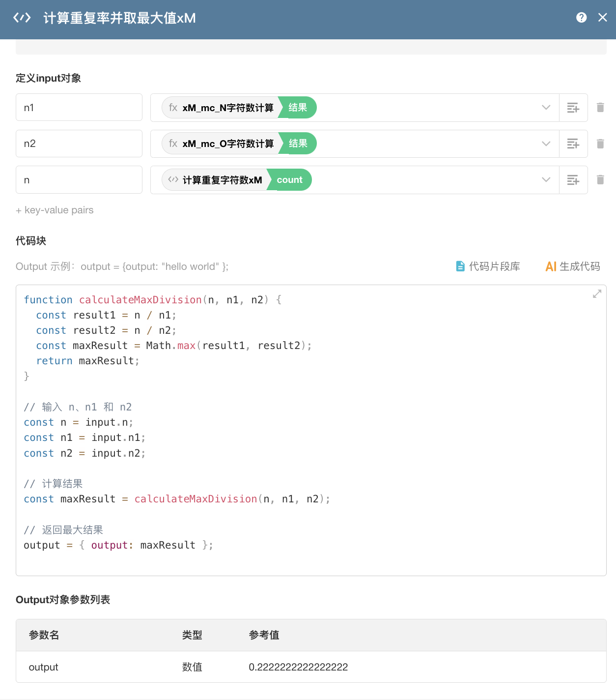Open the n value dropdown chevron
The image size is (616, 700).
click(546, 180)
